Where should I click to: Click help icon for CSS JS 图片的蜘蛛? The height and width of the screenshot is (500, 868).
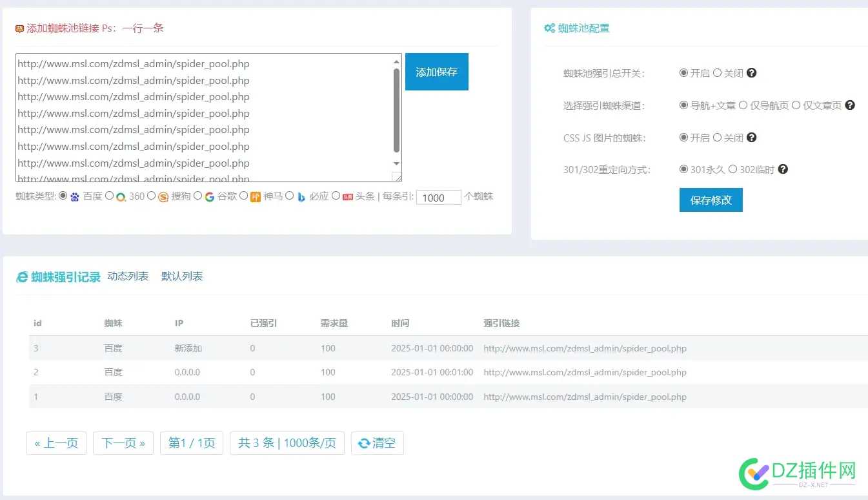coord(751,138)
